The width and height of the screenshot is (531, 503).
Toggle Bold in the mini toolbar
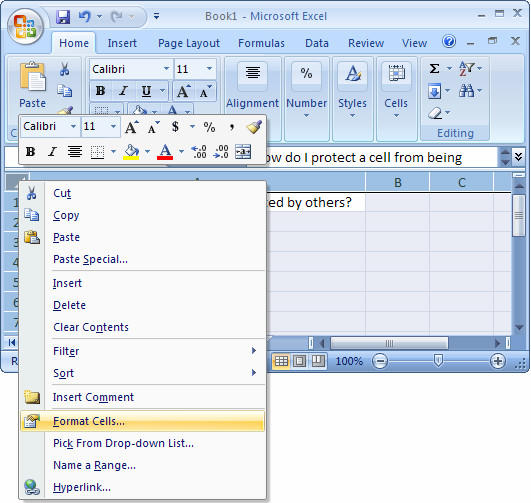[30, 152]
